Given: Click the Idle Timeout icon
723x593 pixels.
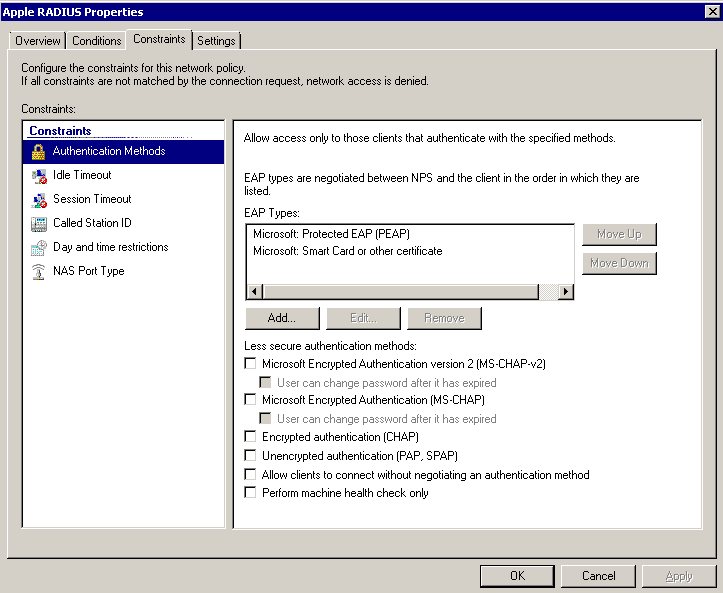Looking at the screenshot, I should click(39, 176).
